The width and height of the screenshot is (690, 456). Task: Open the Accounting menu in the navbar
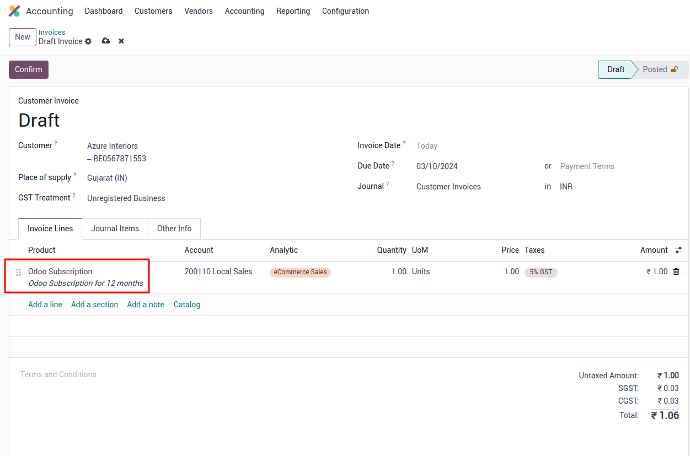pyautogui.click(x=244, y=11)
